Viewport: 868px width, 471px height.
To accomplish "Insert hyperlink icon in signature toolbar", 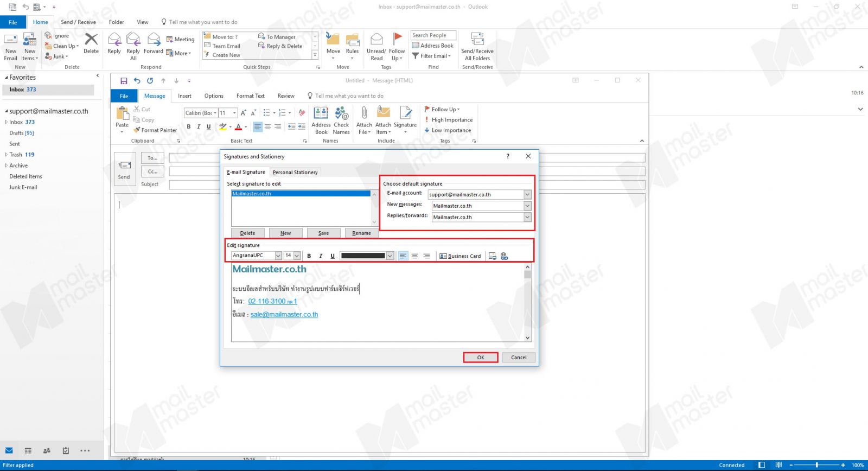I will click(x=505, y=256).
